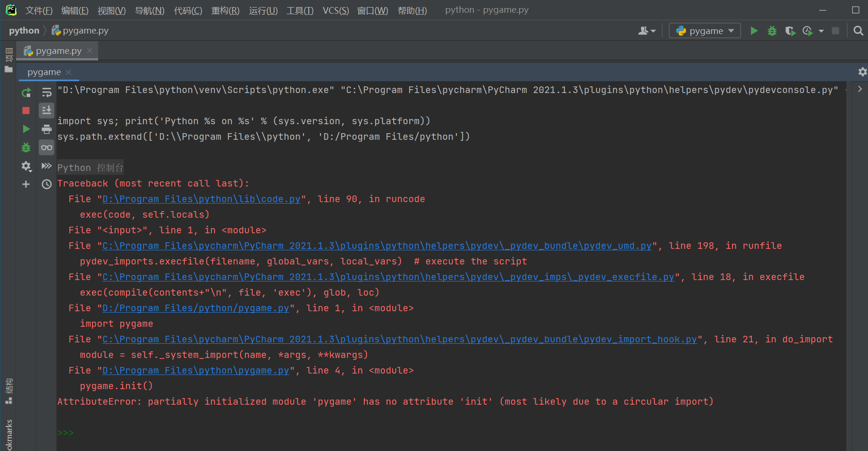The height and width of the screenshot is (451, 868).
Task: Open link D:\Program Files\python\pygame.py line 4
Action: point(196,370)
